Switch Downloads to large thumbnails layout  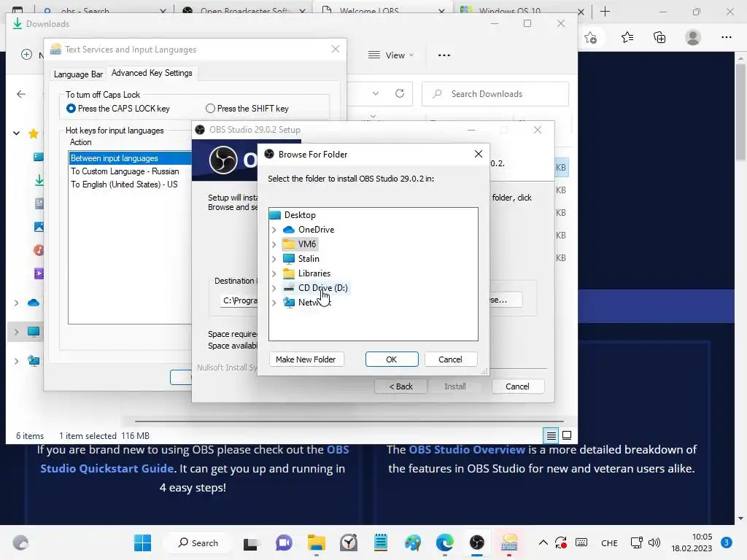[x=567, y=435]
